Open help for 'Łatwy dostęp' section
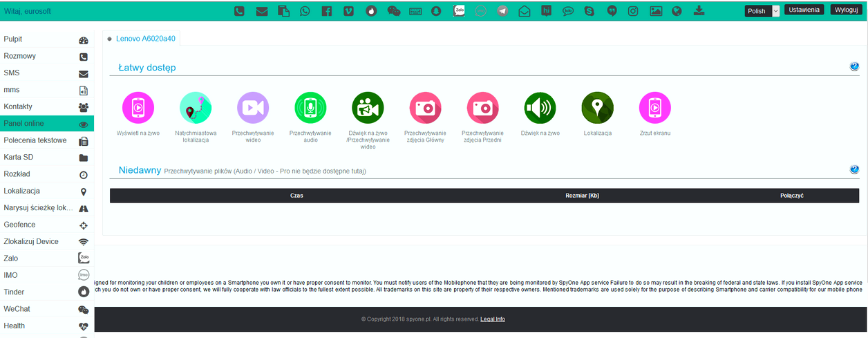This screenshot has height=338, width=868. [854, 67]
